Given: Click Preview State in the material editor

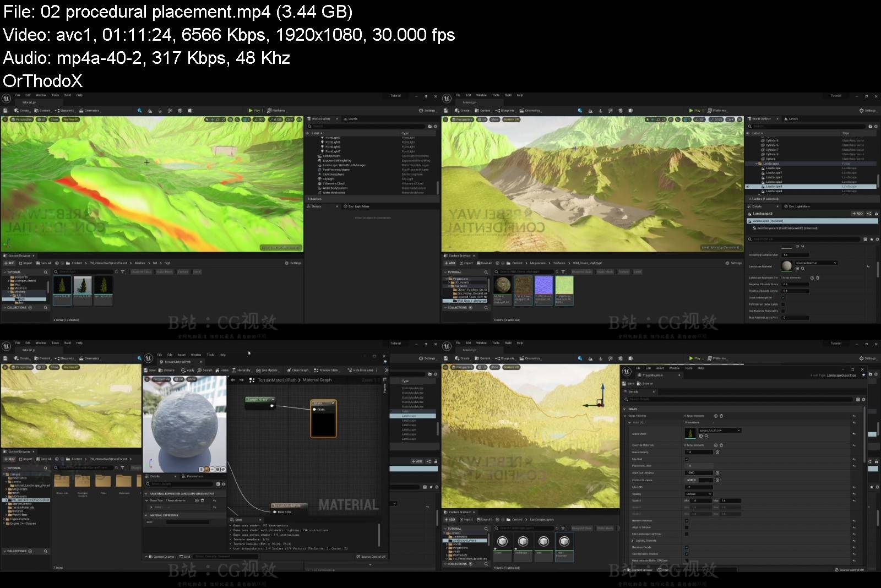Looking at the screenshot, I should (x=326, y=371).
